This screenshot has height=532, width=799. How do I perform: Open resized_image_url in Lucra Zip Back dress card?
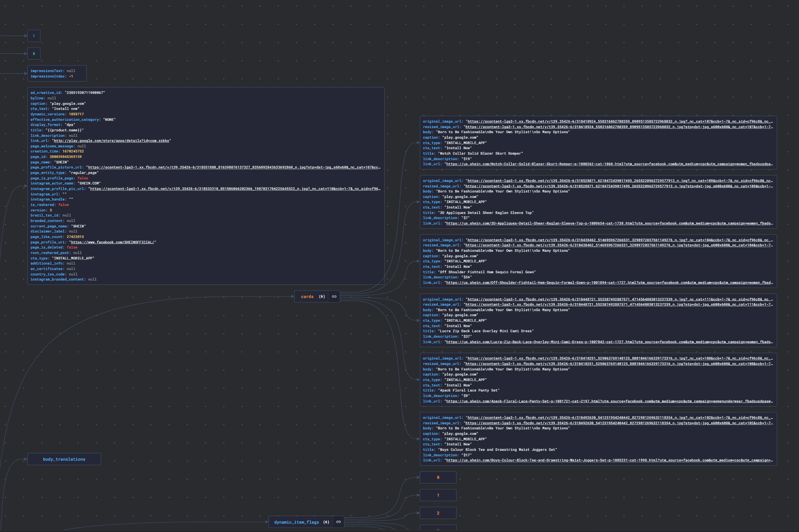click(619, 305)
